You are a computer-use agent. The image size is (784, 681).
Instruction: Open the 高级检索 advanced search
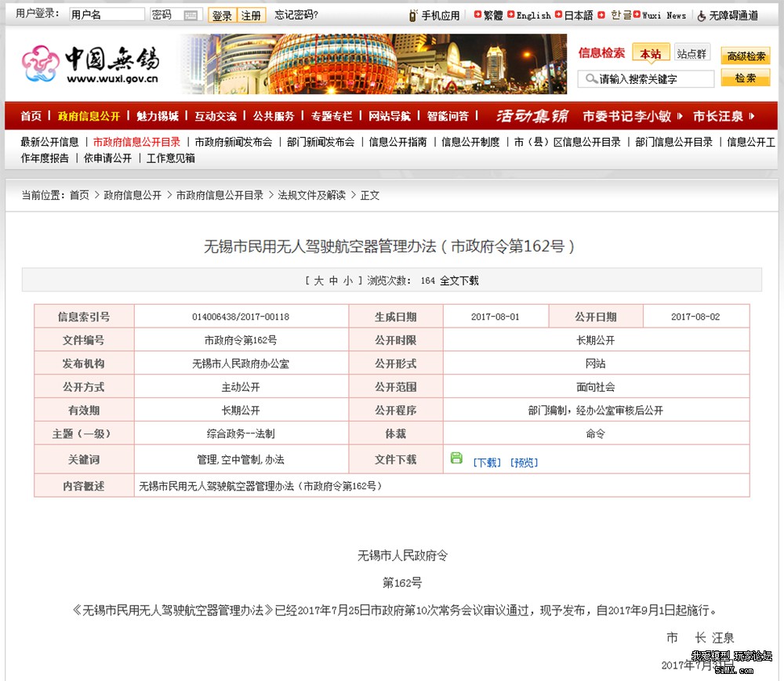(745, 56)
